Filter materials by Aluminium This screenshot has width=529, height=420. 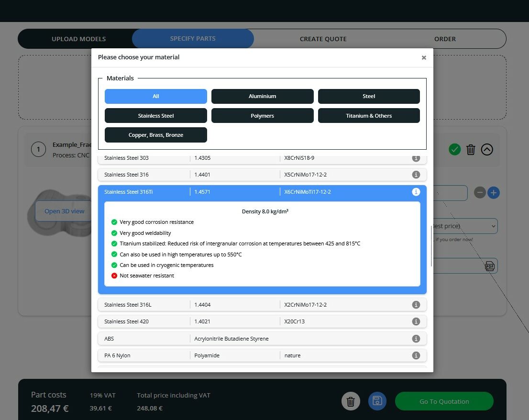[262, 96]
